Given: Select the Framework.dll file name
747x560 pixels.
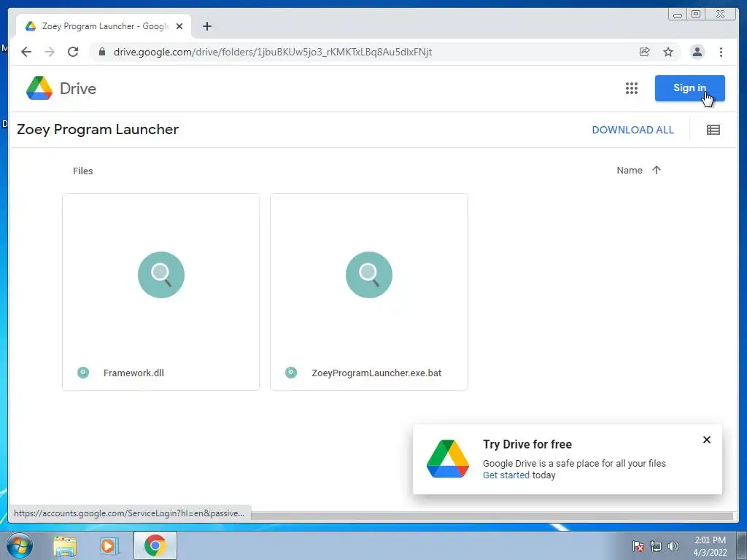Looking at the screenshot, I should click(x=134, y=373).
